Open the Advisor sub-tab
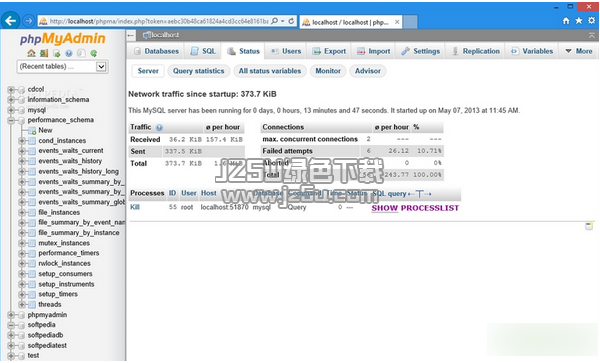600x363 pixels. 368,71
